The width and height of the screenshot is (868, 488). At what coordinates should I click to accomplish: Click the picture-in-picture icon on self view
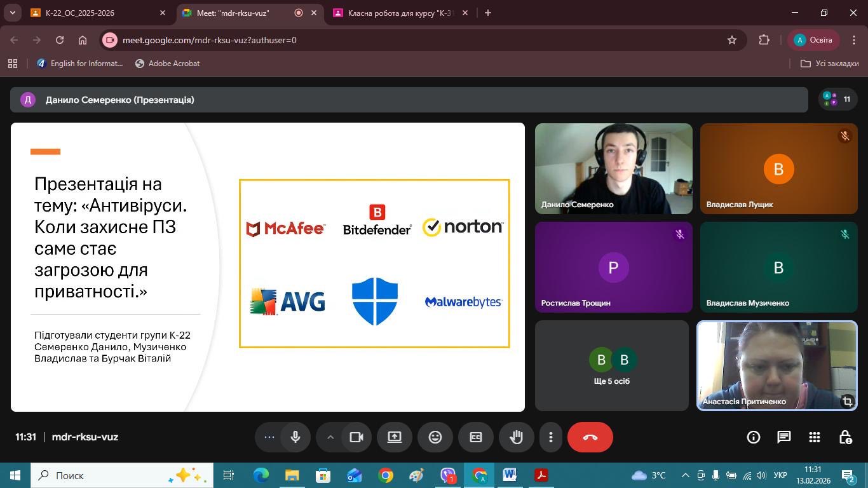[848, 401]
